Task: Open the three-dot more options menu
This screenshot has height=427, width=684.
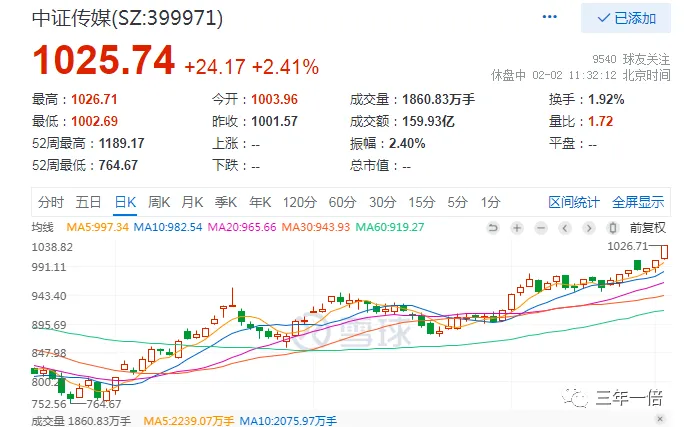Action: [x=549, y=17]
